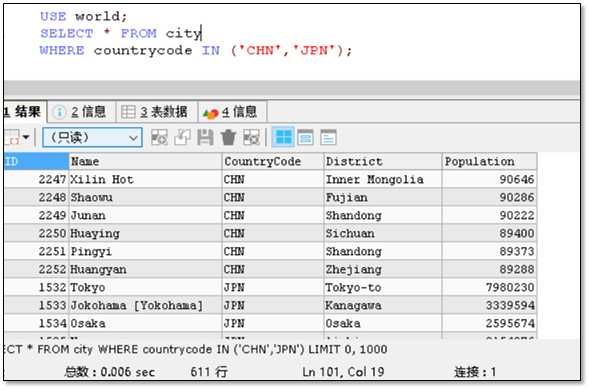This screenshot has height=390, width=590.
Task: Sort by the Population column header
Action: 490,161
